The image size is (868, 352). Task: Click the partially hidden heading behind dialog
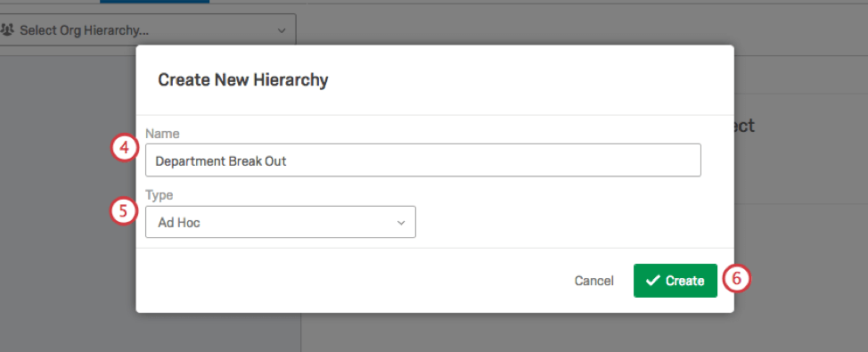[x=744, y=126]
